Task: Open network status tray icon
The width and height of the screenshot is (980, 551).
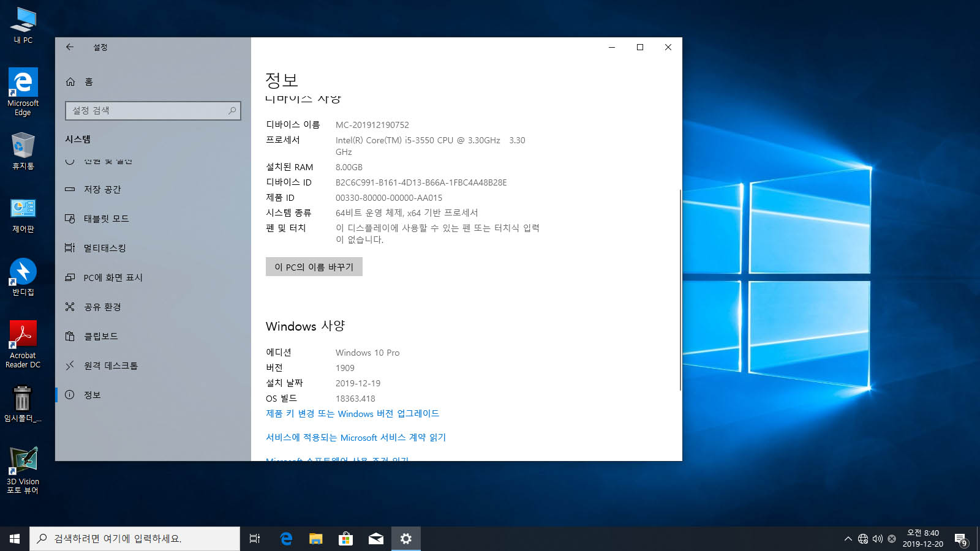Action: pos(863,539)
